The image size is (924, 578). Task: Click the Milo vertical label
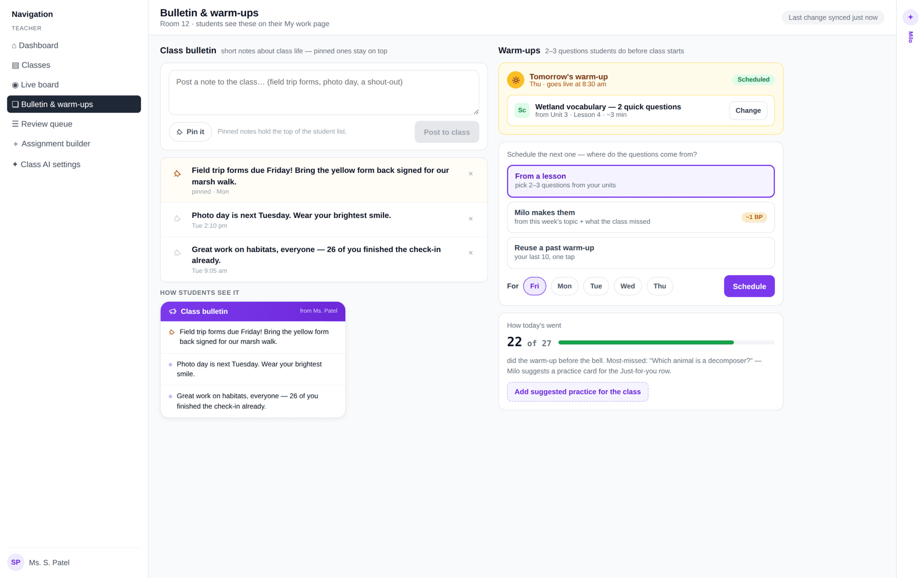[911, 37]
